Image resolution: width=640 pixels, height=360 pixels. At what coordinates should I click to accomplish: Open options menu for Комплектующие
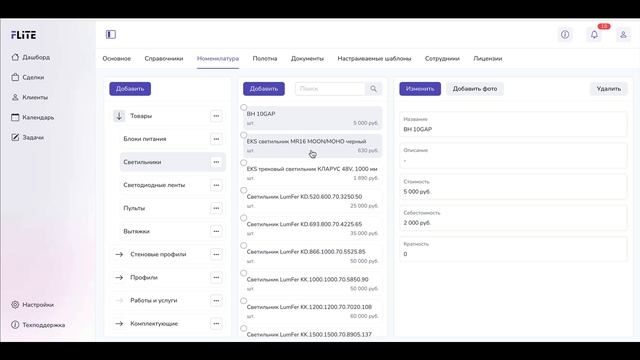coord(216,323)
